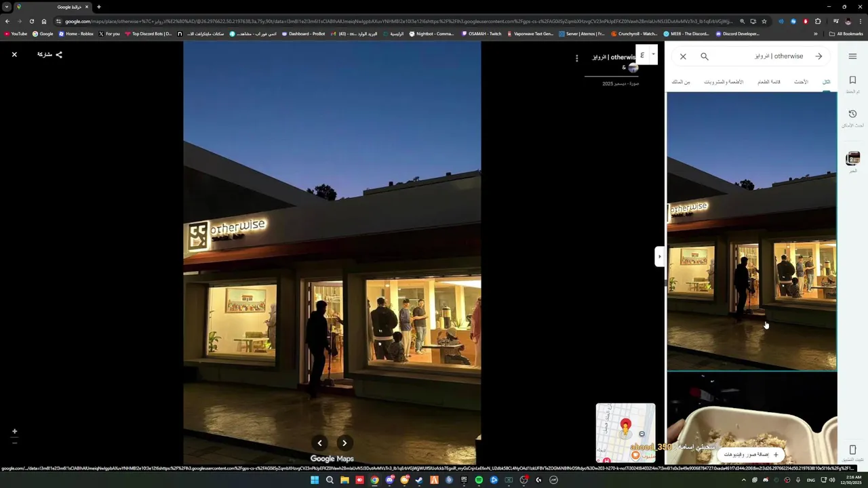This screenshot has width=868, height=488.
Task: Select the All photos tab
Action: (x=826, y=82)
